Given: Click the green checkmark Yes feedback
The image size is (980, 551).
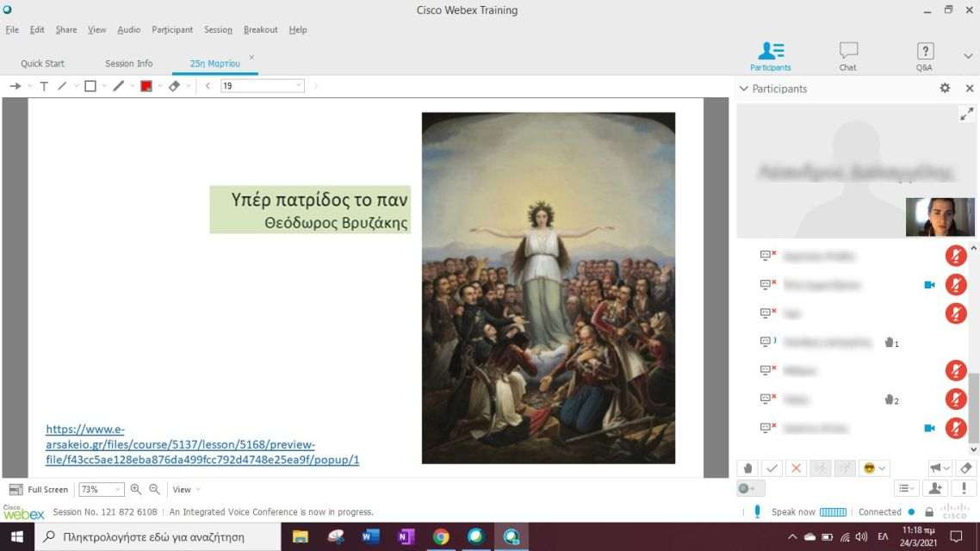Looking at the screenshot, I should pos(772,468).
